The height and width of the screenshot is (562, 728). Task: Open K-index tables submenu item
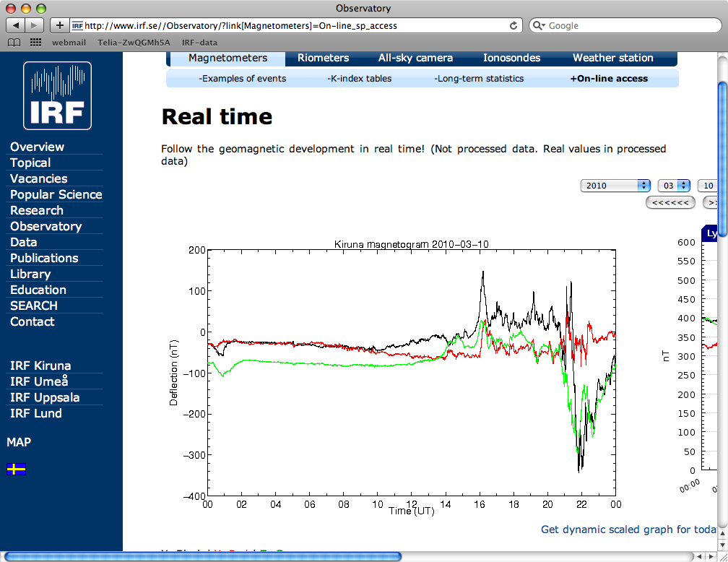(359, 79)
